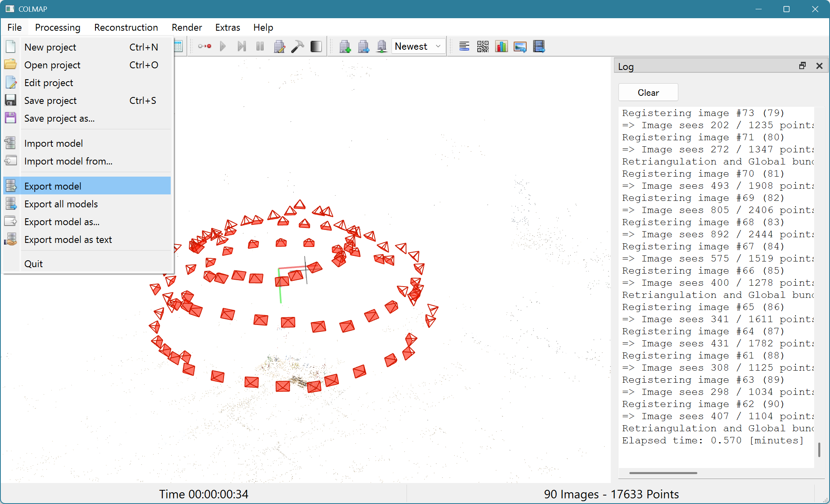
Task: Pause the running reconstruction
Action: pyautogui.click(x=260, y=46)
